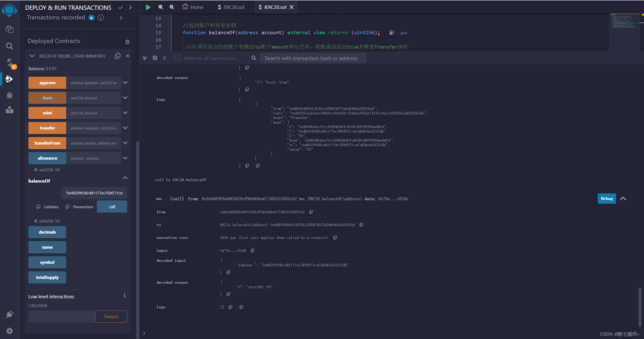Copy the Parameters of balanceOf
644x339 pixels.
[68, 207]
